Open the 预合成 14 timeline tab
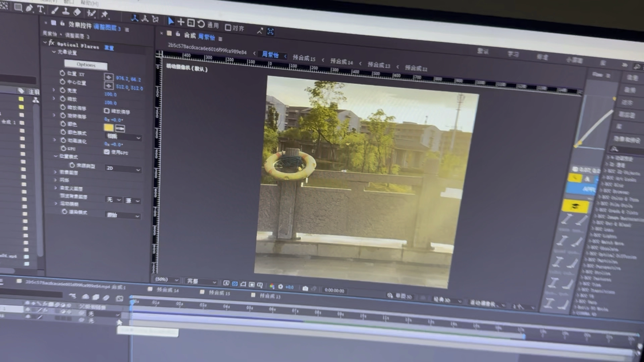Viewport: 644px width, 362px height. (x=168, y=290)
